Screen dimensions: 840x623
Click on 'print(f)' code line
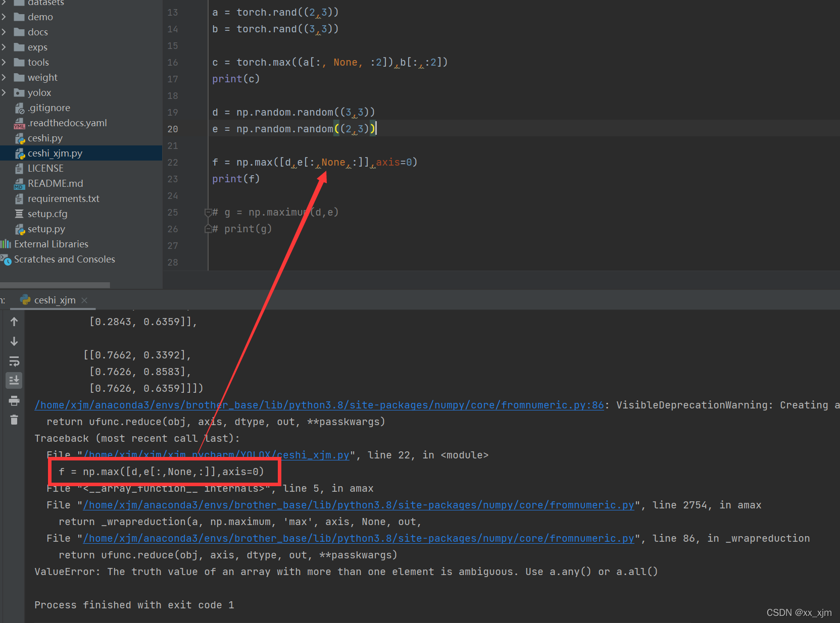[x=236, y=179]
